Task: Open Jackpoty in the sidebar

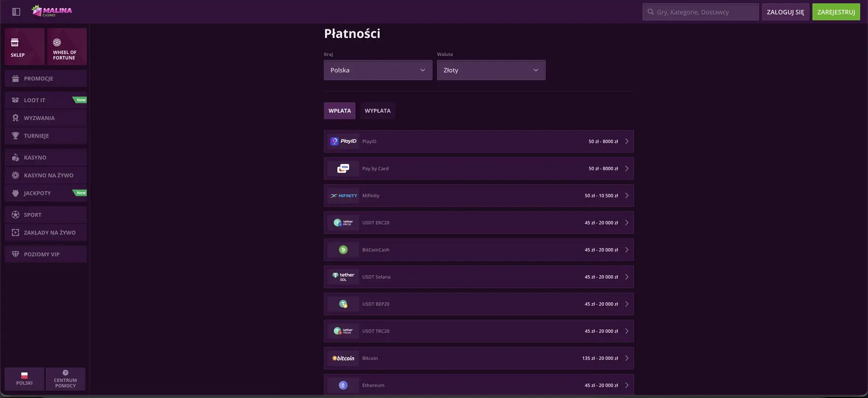Action: coord(46,193)
